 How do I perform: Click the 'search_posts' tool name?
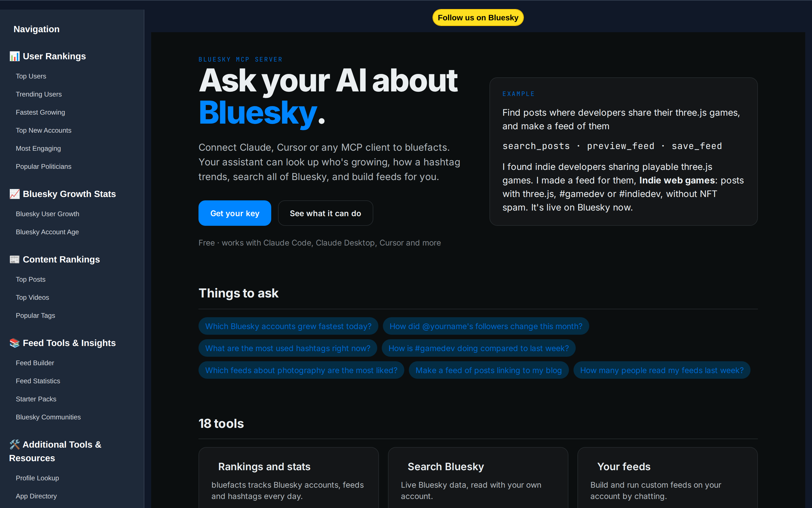click(x=536, y=146)
